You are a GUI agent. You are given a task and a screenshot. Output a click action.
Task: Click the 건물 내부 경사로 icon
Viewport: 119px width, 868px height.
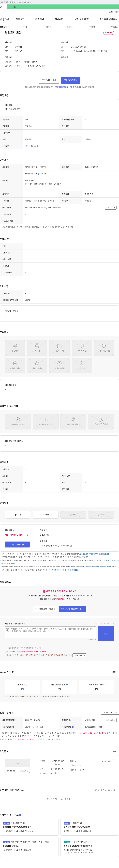point(101,422)
